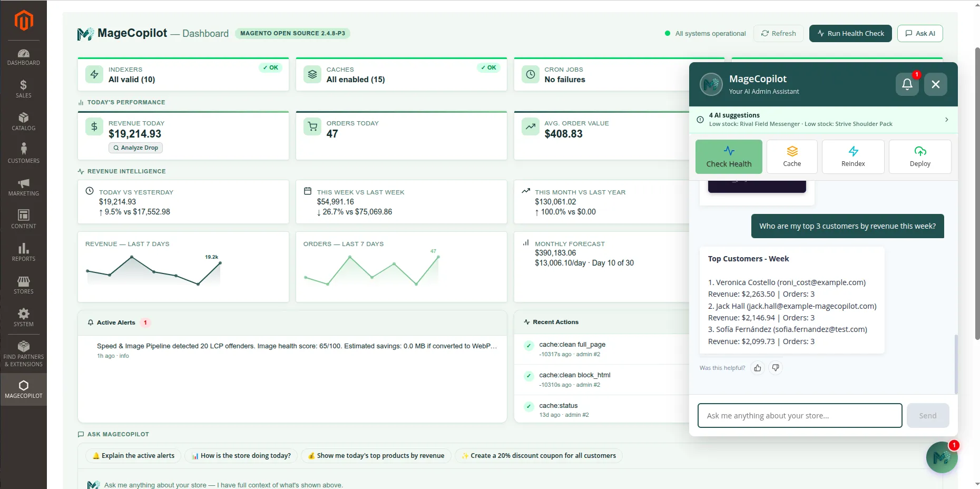Click the Orders Today cart icon
Screen dimensions: 980x489
coord(312,126)
